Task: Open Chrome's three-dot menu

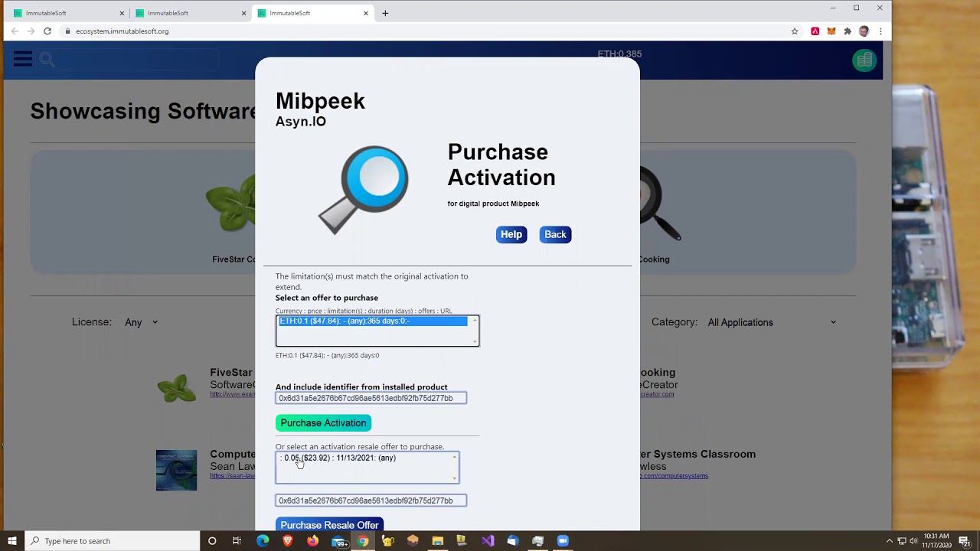Action: [880, 31]
